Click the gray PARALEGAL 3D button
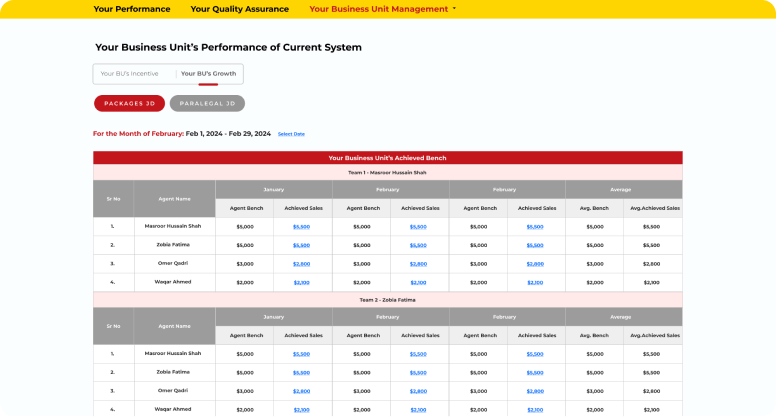 click(207, 103)
